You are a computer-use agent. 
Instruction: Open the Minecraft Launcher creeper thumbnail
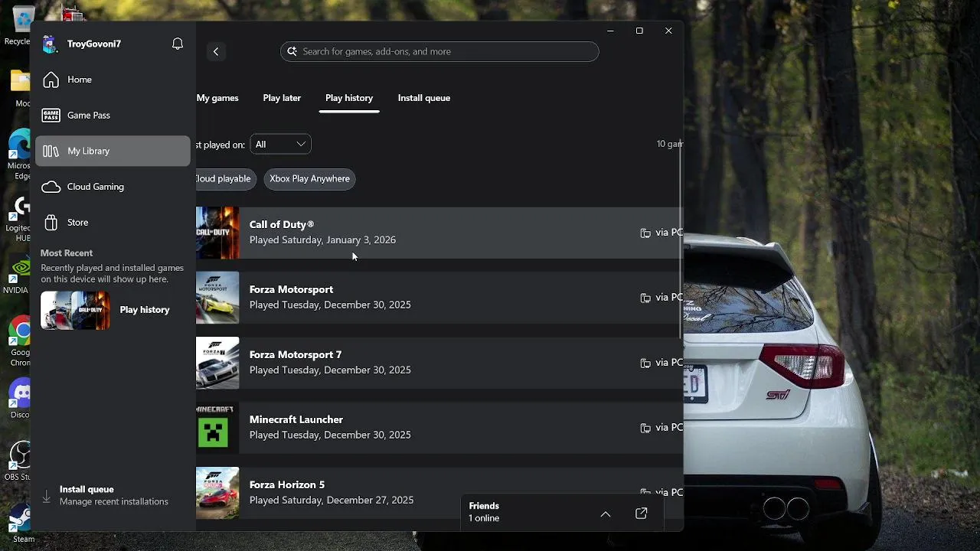pos(217,428)
